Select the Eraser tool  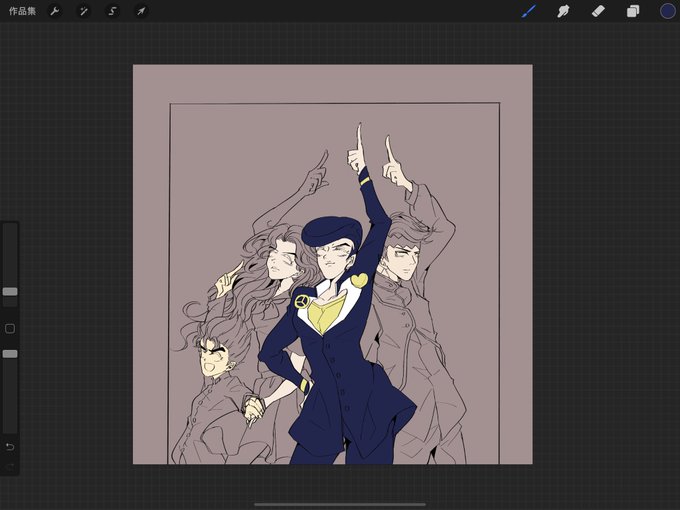[x=598, y=11]
